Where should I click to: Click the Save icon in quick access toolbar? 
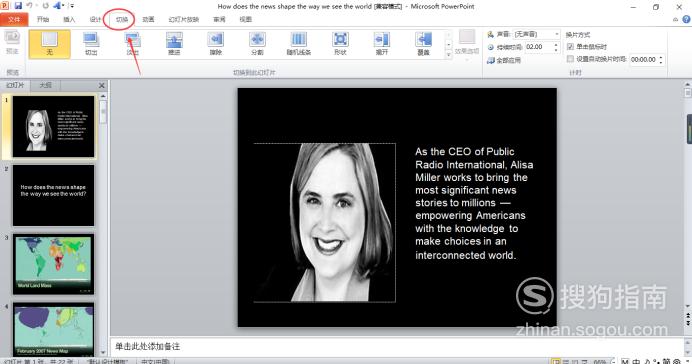(18, 6)
